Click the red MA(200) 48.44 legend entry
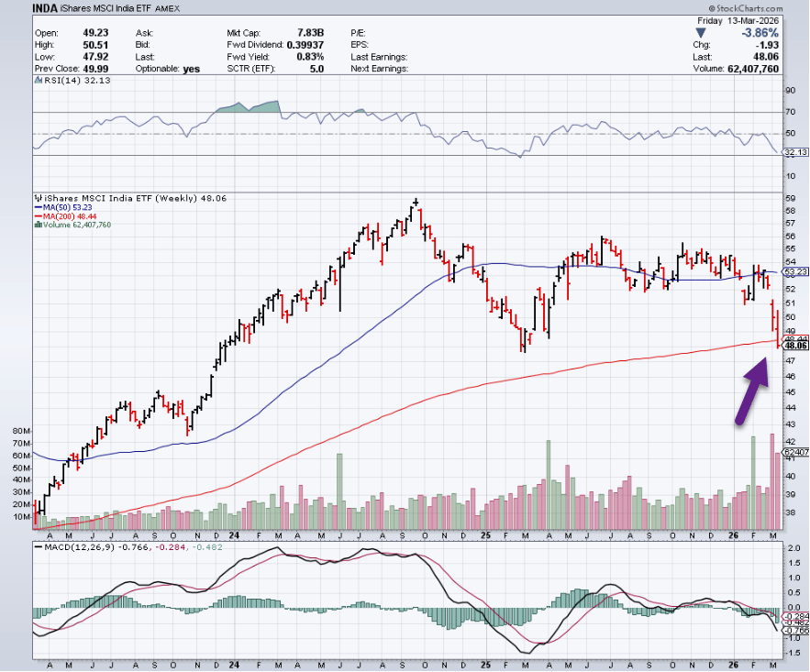The image size is (810, 672). coord(65,216)
